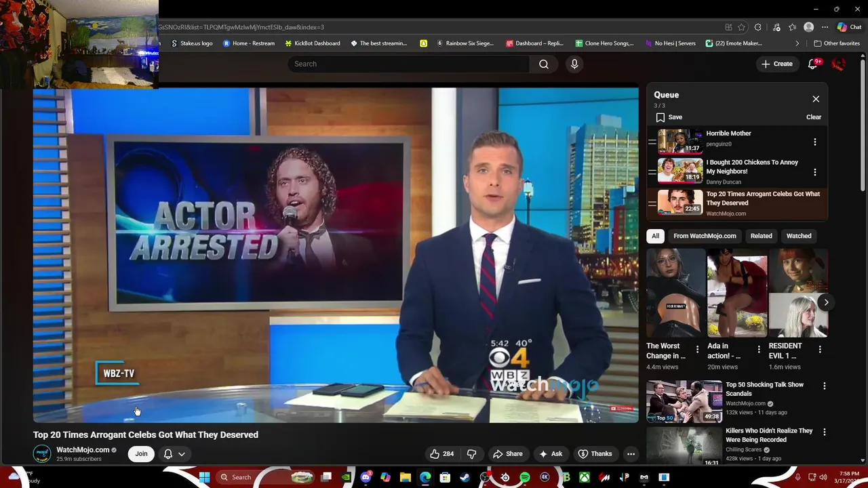Open browser profile icon
Viewport: 868px width, 488px height.
pos(808,27)
